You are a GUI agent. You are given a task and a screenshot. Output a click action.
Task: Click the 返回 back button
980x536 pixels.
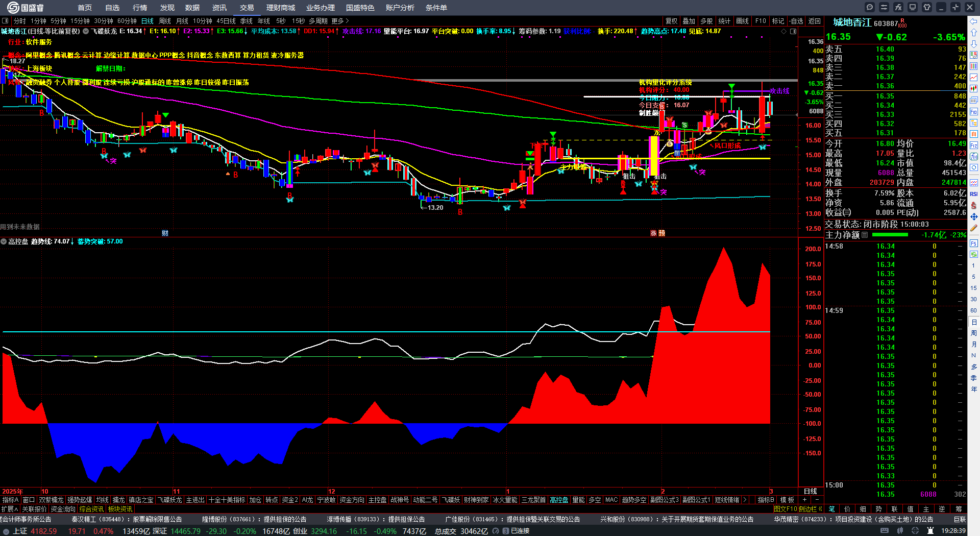coord(815,21)
